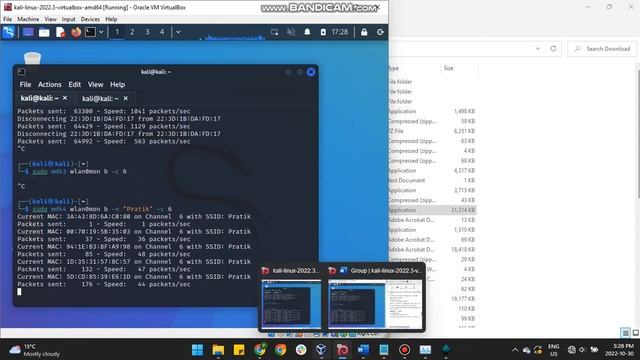The width and height of the screenshot is (640, 360).
Task: Open the terminal Actions menu
Action: pyautogui.click(x=50, y=84)
